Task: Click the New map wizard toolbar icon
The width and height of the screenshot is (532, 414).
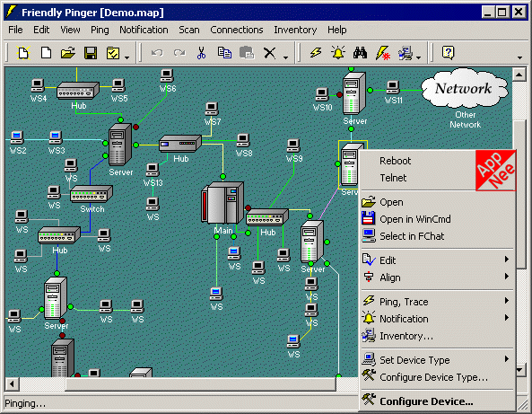Action: click(23, 53)
